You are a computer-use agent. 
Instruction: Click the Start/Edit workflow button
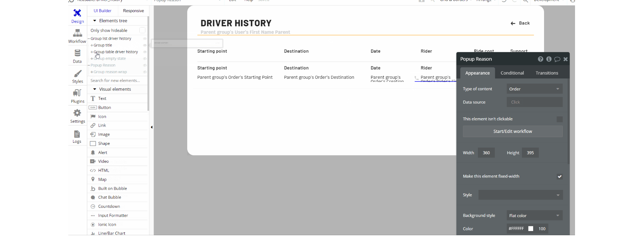pos(513,131)
